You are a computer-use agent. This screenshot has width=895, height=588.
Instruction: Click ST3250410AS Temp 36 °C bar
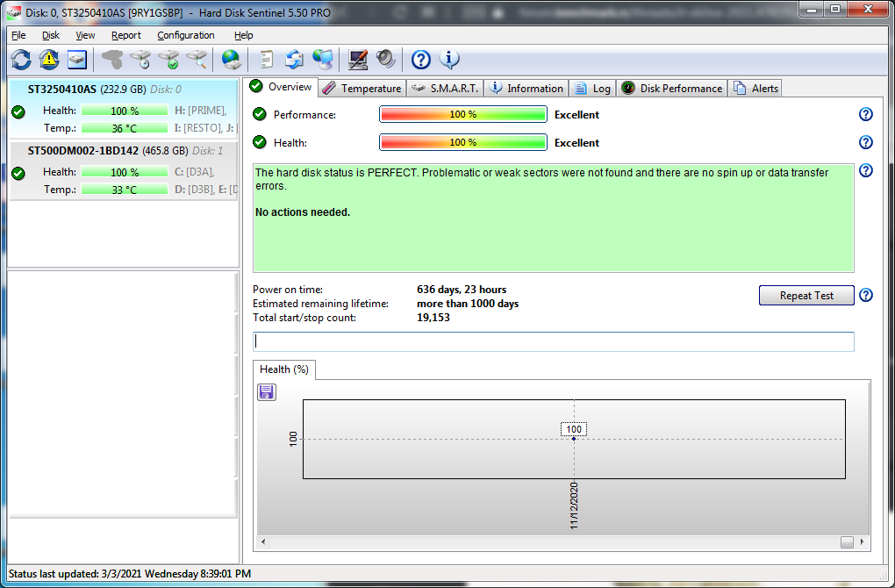pyautogui.click(x=125, y=128)
